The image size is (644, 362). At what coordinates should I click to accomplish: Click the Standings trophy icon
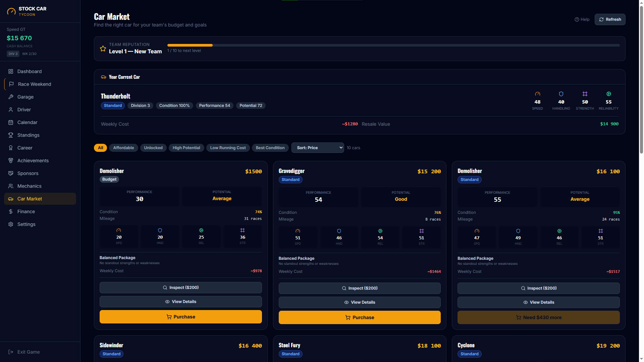pos(11,135)
